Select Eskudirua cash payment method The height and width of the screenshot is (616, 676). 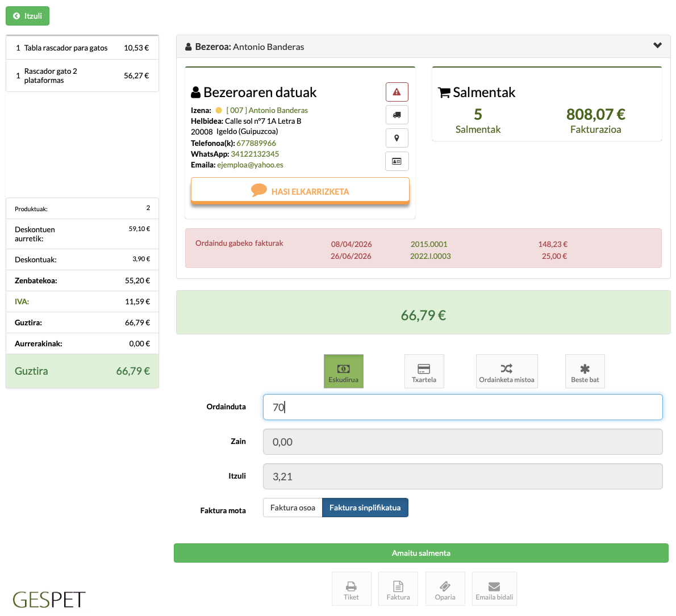click(344, 371)
